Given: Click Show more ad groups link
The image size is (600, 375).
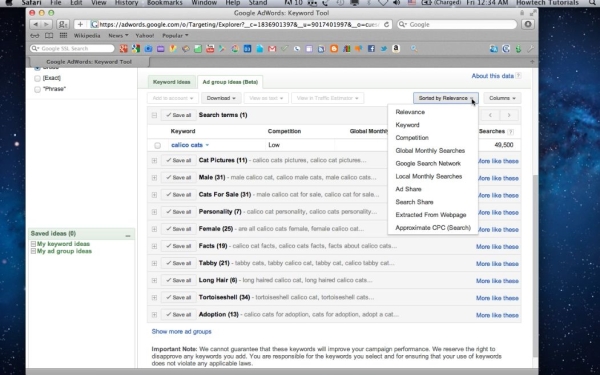Looking at the screenshot, I should pos(181,332).
